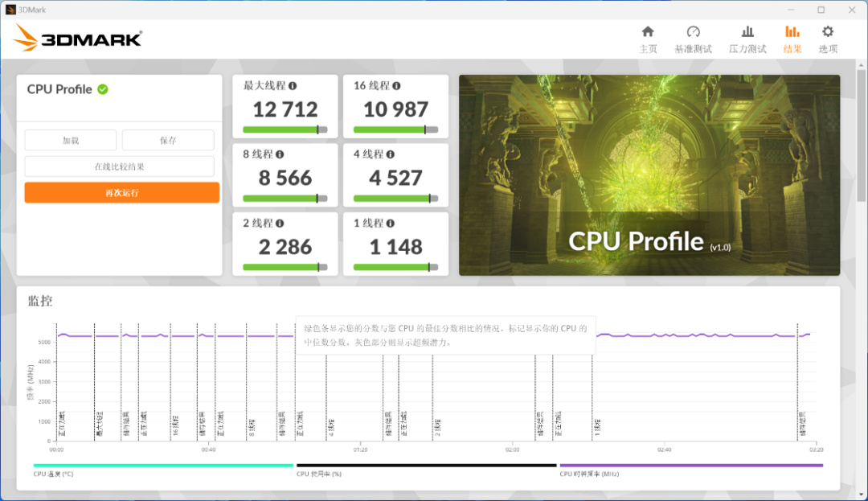Image resolution: width=868 pixels, height=501 pixels.
Task: Close the 3DMark window
Action: (x=852, y=10)
